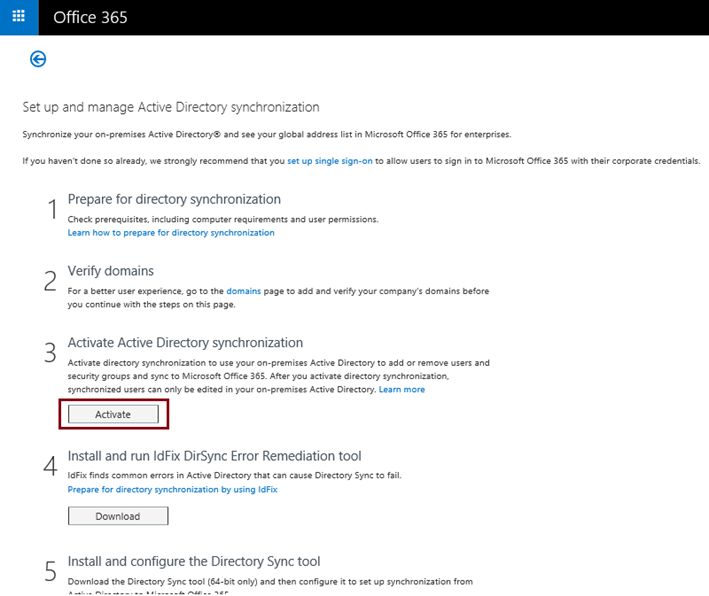This screenshot has height=596, width=709.
Task: Click the Download button for IdFix
Action: click(x=118, y=516)
